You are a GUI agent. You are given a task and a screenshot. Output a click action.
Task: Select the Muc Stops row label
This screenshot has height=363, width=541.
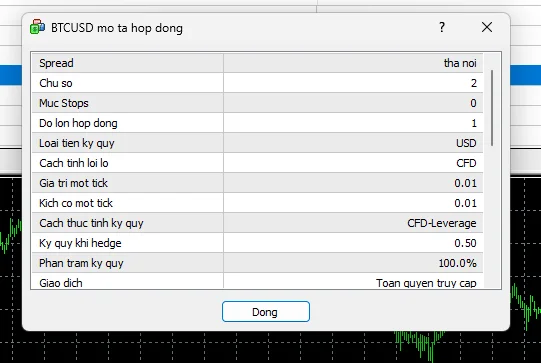pos(64,103)
